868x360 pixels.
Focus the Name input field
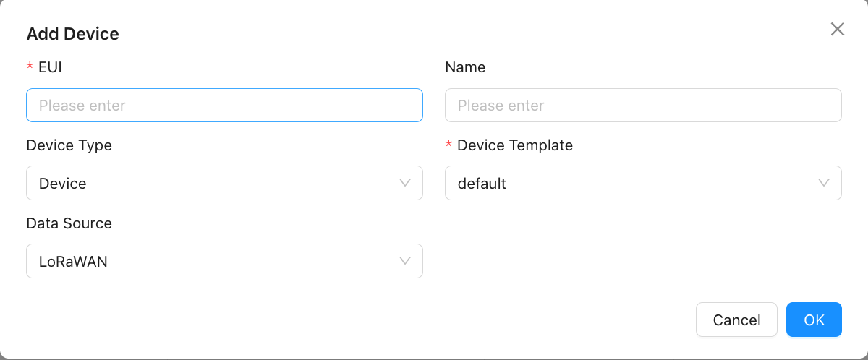coord(643,106)
